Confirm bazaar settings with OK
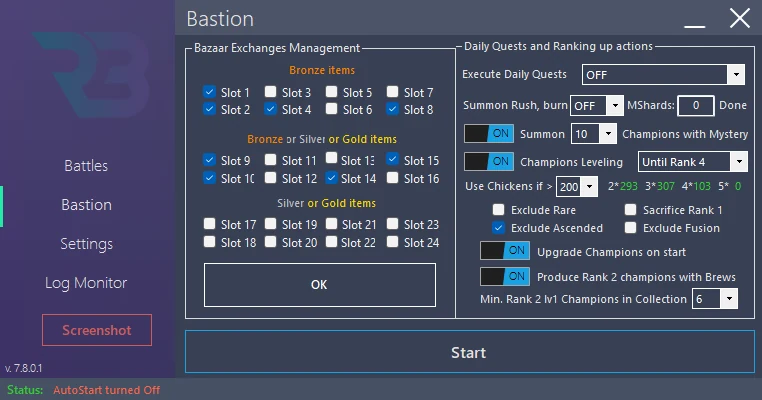 [x=320, y=285]
